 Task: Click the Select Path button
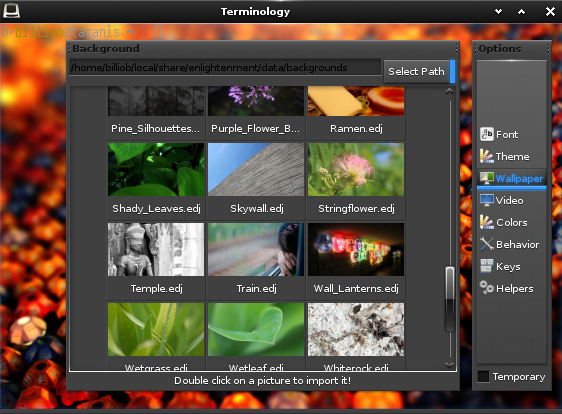point(416,72)
